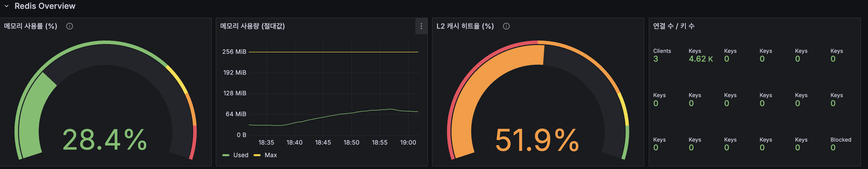Screen dimensions: 868x169
Task: Click the 0 B y-axis label
Action: [x=242, y=135]
